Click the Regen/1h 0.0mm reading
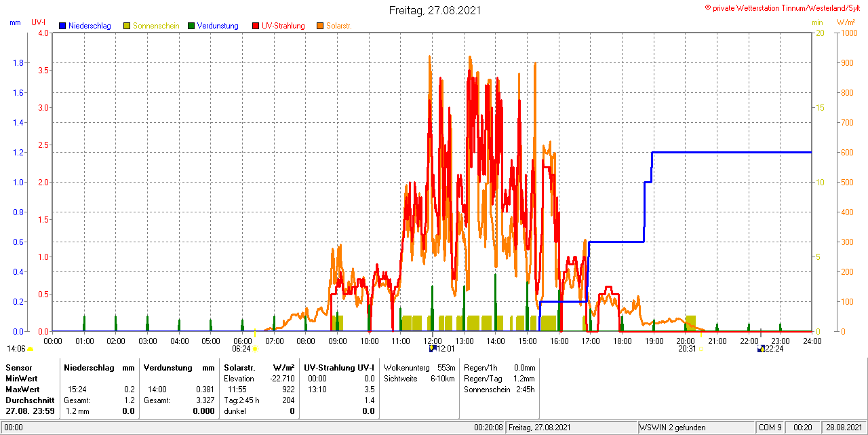 coord(500,367)
